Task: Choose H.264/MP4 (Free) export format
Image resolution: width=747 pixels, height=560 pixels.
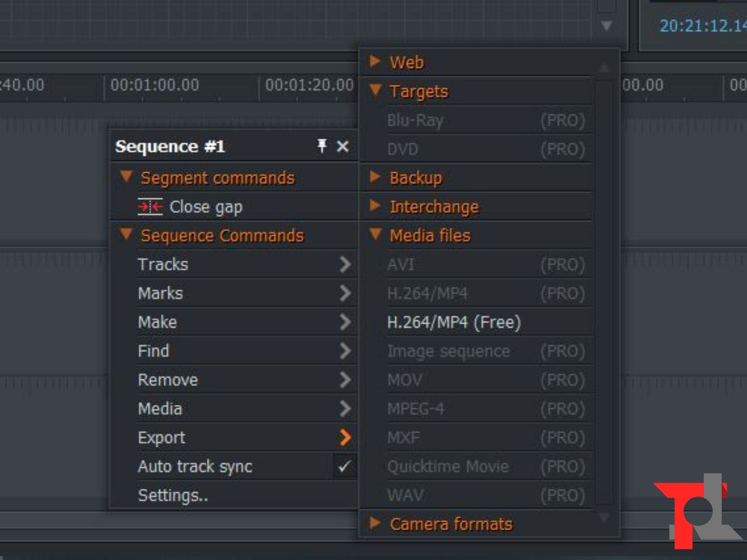Action: coord(454,322)
